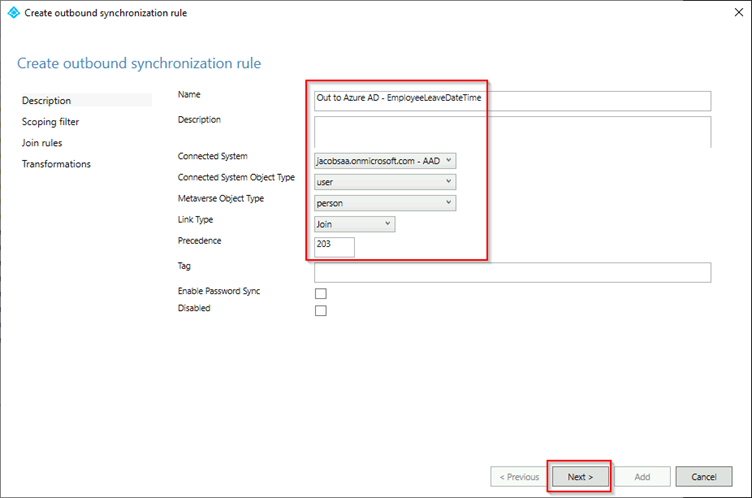The height and width of the screenshot is (498, 752).
Task: Enable the Password Sync checkbox
Action: 321,293
